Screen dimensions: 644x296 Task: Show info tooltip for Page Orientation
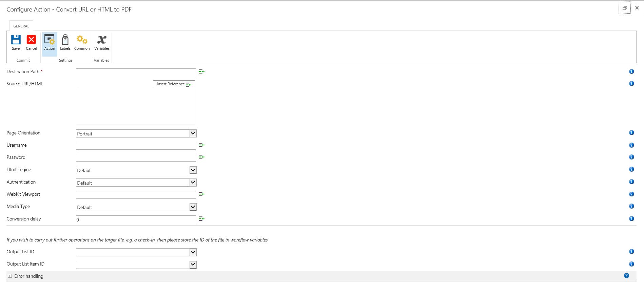tap(631, 133)
